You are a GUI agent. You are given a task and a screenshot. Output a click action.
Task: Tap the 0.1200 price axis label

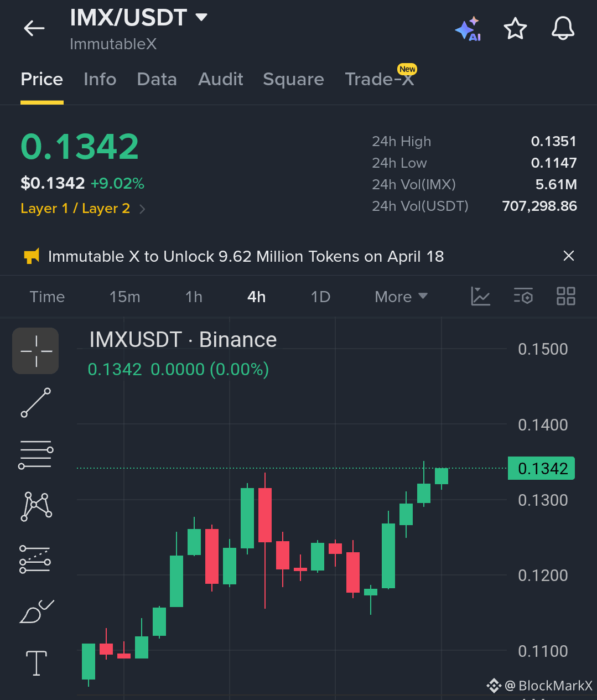tap(543, 575)
